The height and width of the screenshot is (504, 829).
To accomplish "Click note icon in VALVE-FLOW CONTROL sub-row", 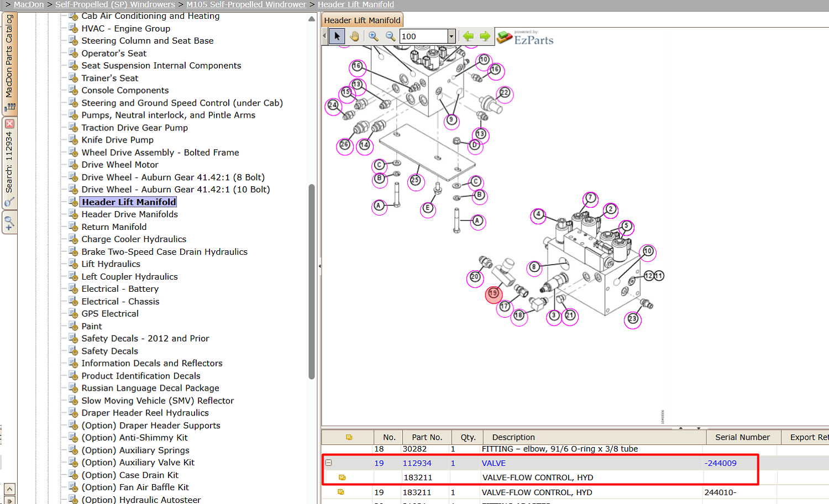I will coord(342,477).
